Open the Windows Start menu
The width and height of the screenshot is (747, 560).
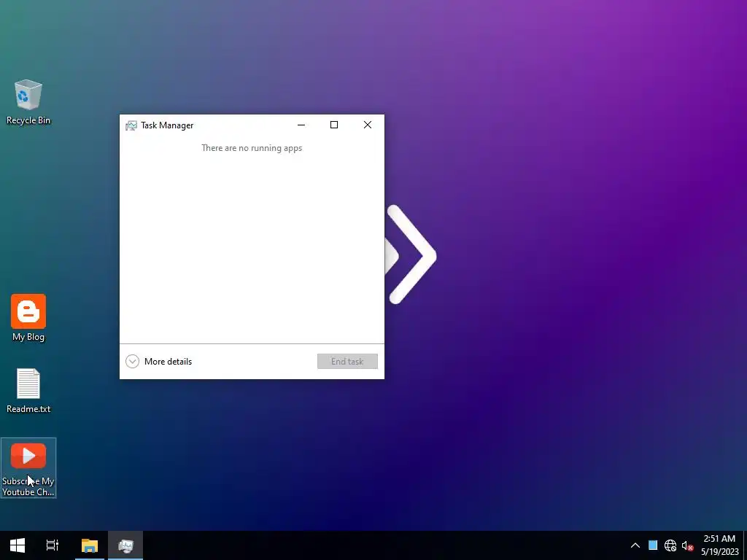coord(18,545)
